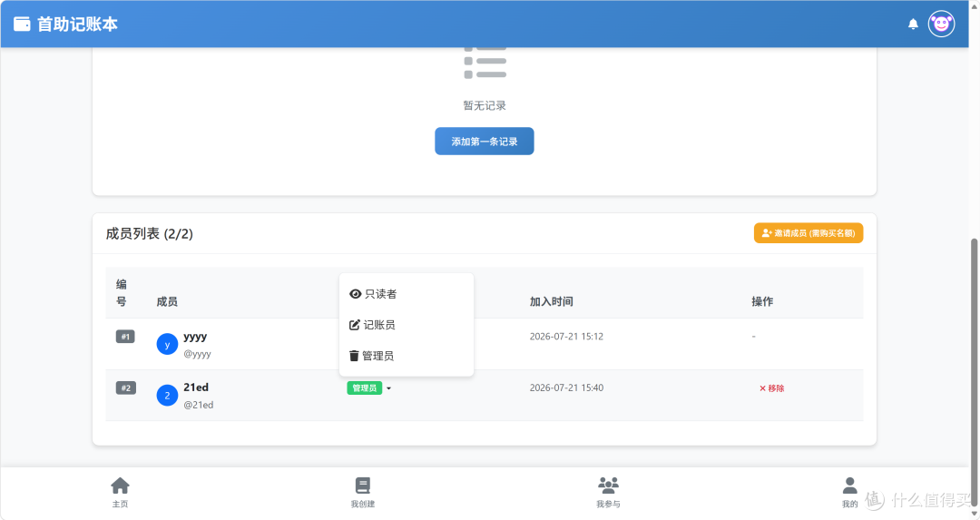This screenshot has width=980, height=520.
Task: Click the #2 number badge
Action: tap(125, 388)
